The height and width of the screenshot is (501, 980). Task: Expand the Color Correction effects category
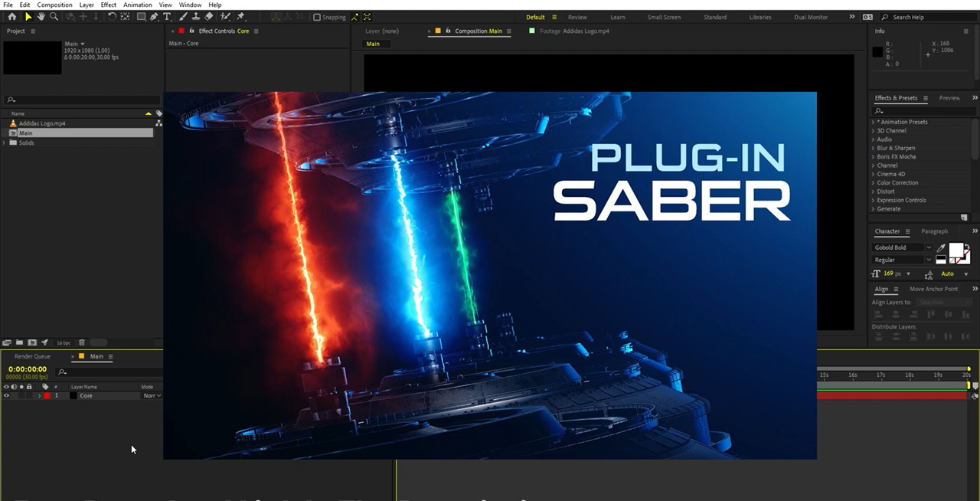click(874, 183)
